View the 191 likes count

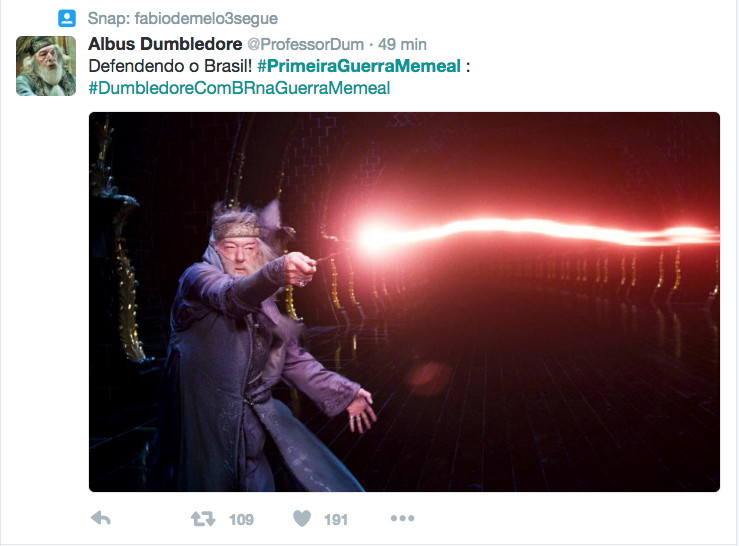click(x=336, y=520)
